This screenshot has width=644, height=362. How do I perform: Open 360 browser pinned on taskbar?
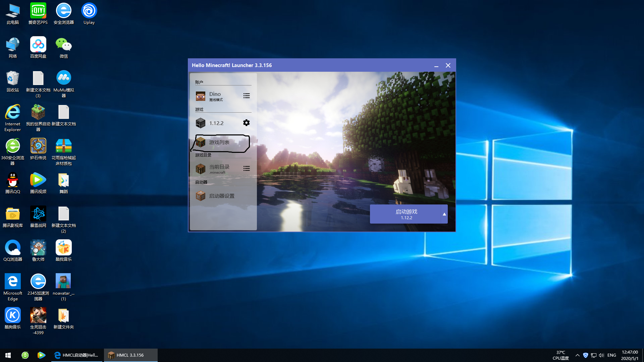click(x=25, y=355)
